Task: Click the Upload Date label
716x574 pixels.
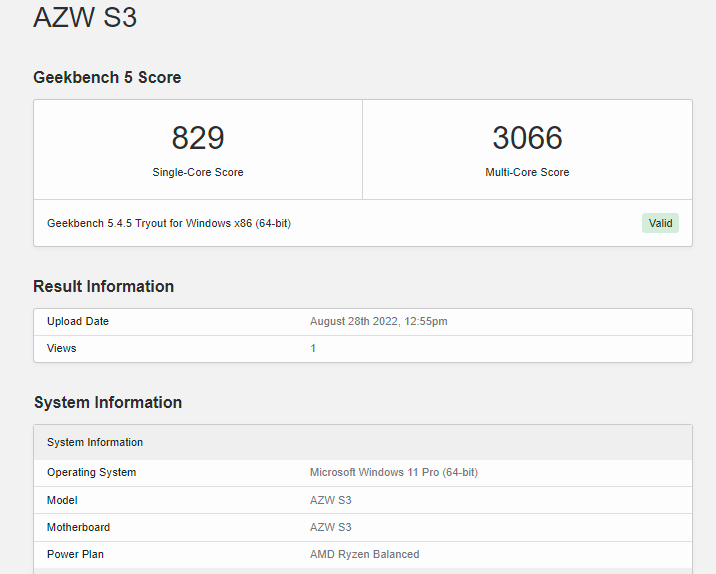Action: pyautogui.click(x=78, y=321)
